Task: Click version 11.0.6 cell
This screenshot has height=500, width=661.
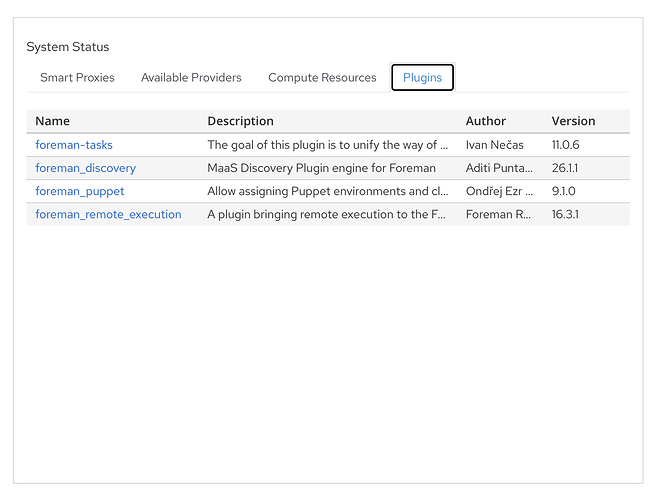Action: 565,145
